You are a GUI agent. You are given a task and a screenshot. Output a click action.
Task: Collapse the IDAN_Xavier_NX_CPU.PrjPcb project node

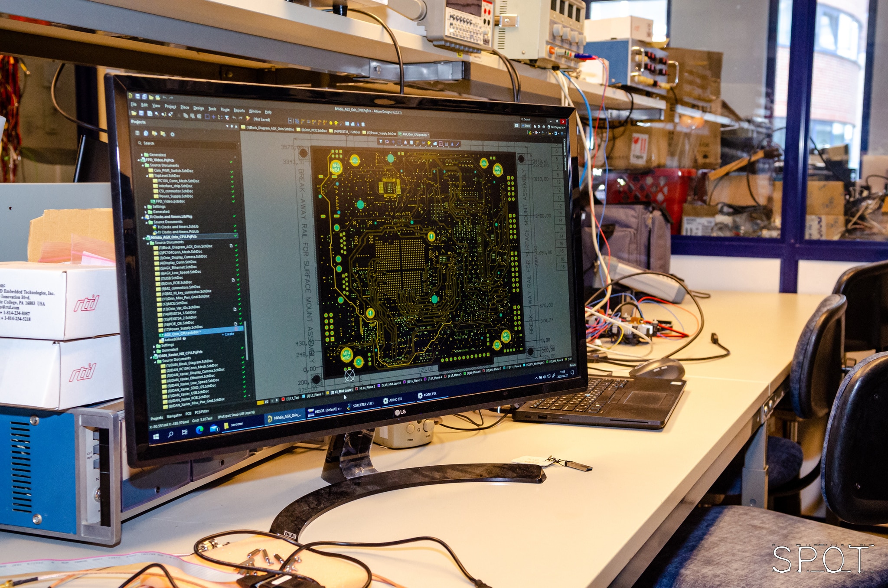click(x=151, y=357)
